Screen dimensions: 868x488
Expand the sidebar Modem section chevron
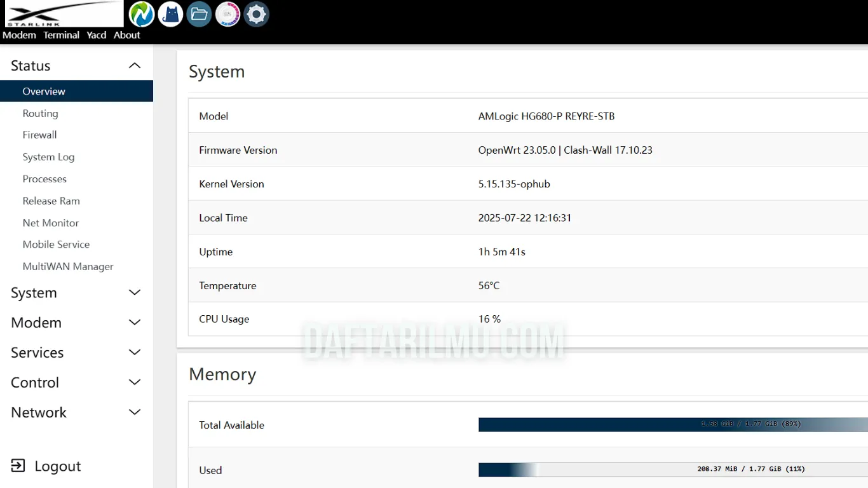[135, 322]
